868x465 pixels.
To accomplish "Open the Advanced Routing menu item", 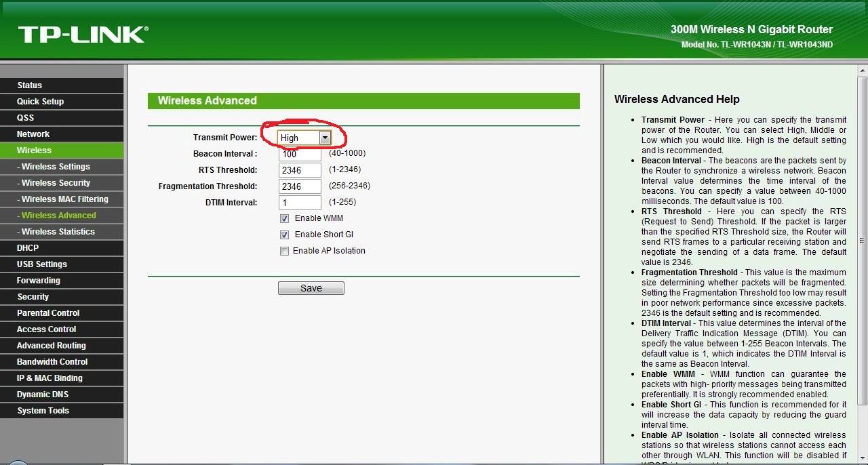I will click(x=62, y=346).
